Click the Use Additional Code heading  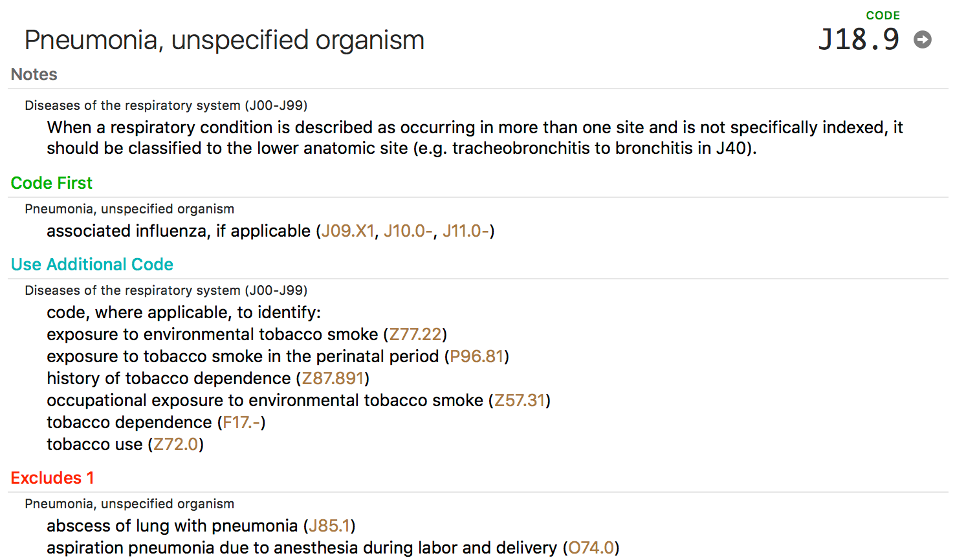click(92, 264)
